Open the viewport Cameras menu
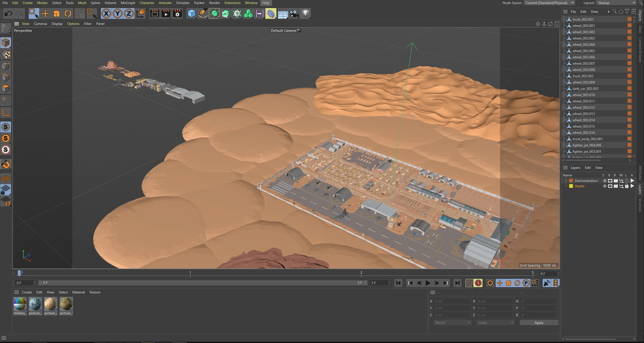 [40, 24]
